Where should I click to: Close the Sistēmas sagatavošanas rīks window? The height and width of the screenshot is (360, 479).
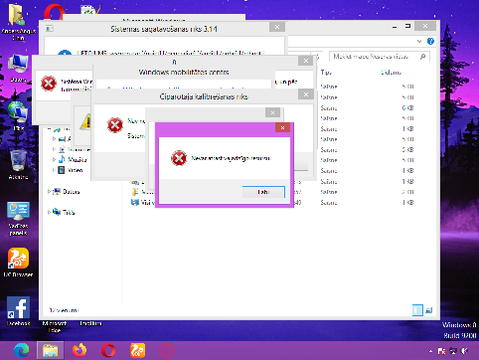click(277, 27)
